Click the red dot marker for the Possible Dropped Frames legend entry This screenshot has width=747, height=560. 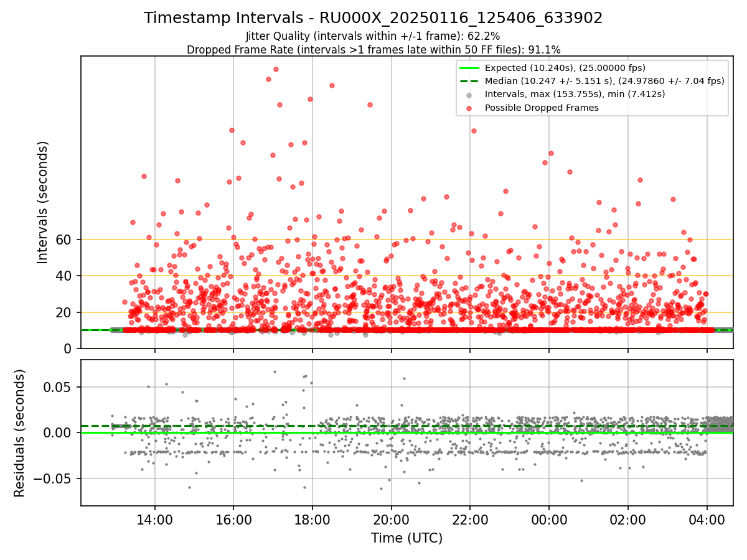pos(469,108)
